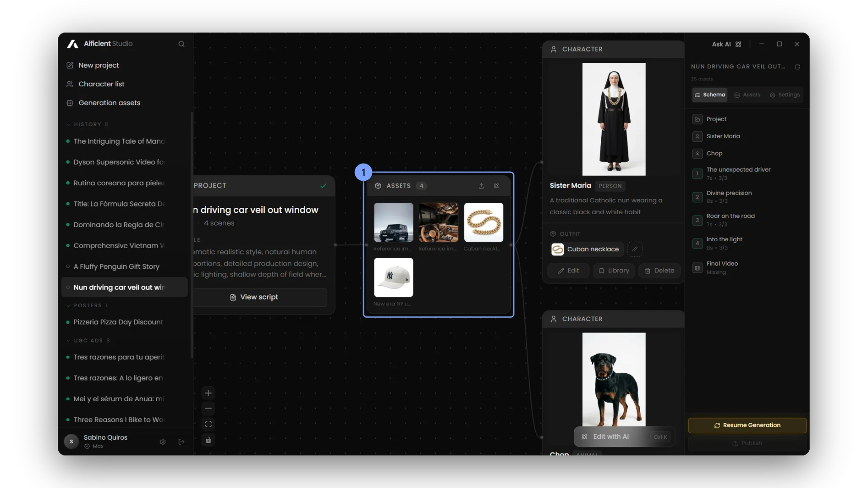Zoom in canvas with plus button
868x488 pixels.
pos(208,393)
